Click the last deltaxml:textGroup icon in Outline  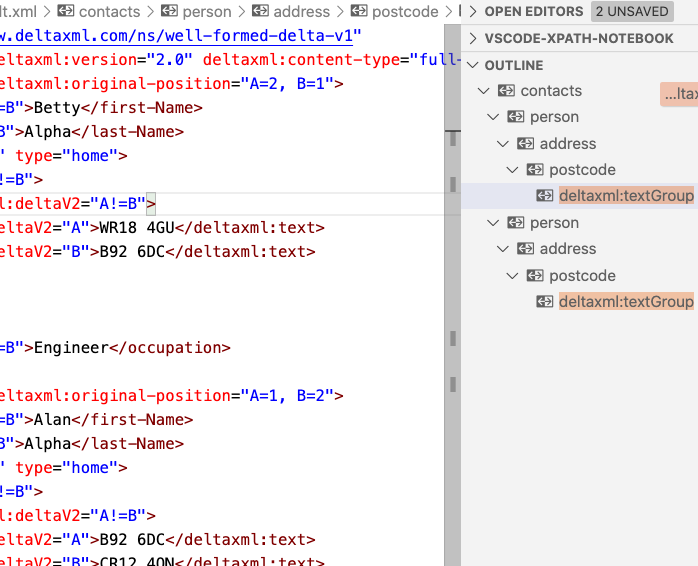pyautogui.click(x=545, y=302)
